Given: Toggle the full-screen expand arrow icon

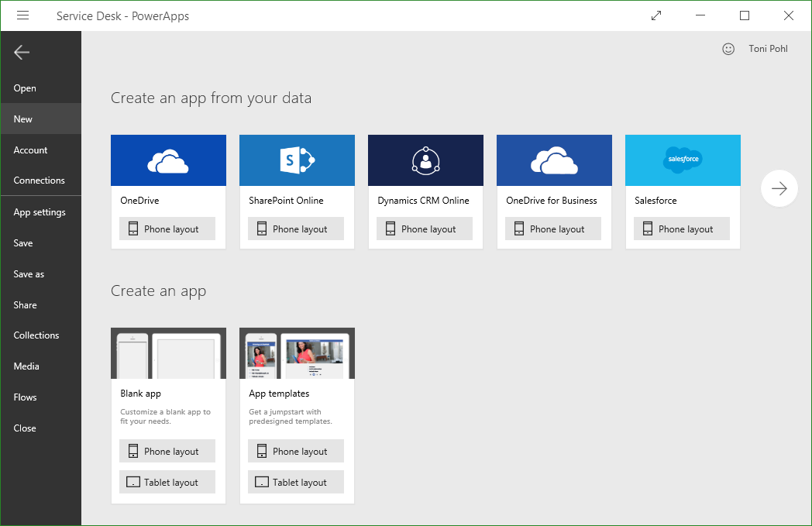Looking at the screenshot, I should (x=656, y=15).
